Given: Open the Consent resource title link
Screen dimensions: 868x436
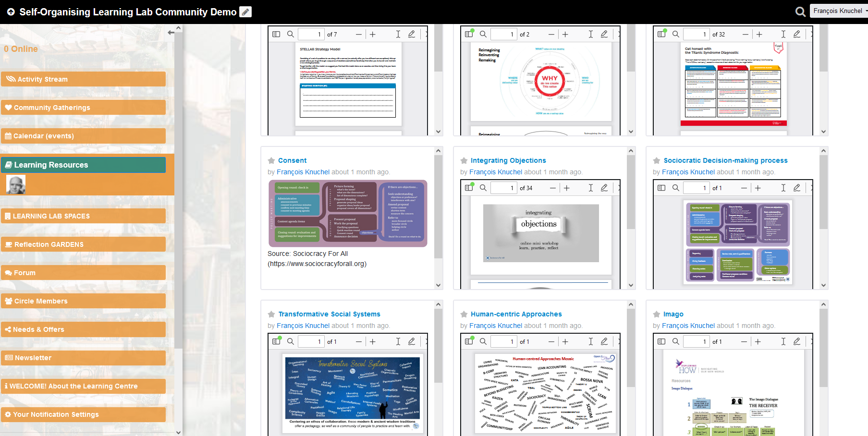Looking at the screenshot, I should click(x=292, y=160).
